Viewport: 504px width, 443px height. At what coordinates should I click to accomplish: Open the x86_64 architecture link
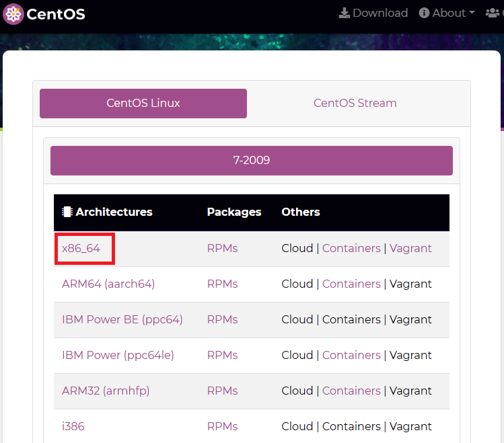click(81, 249)
